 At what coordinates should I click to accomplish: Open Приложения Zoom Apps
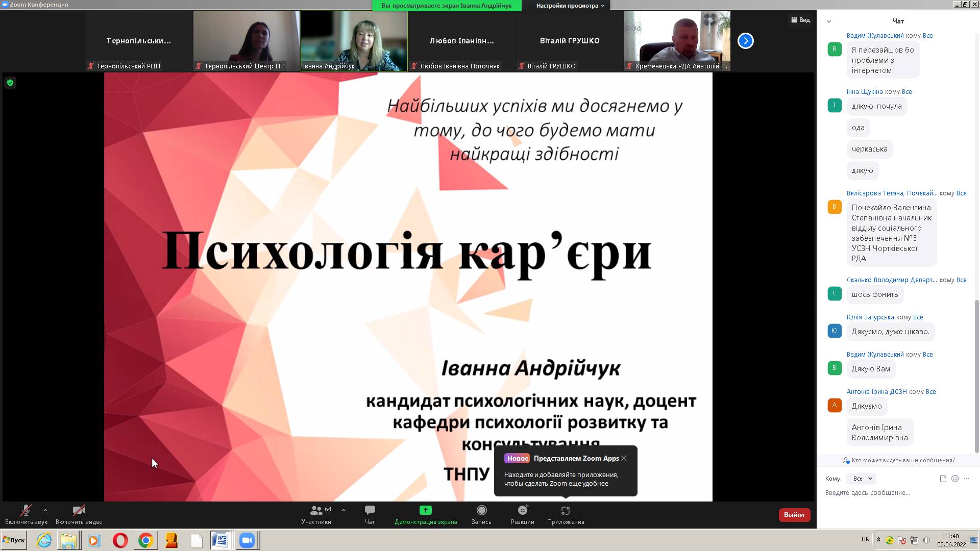[566, 514]
